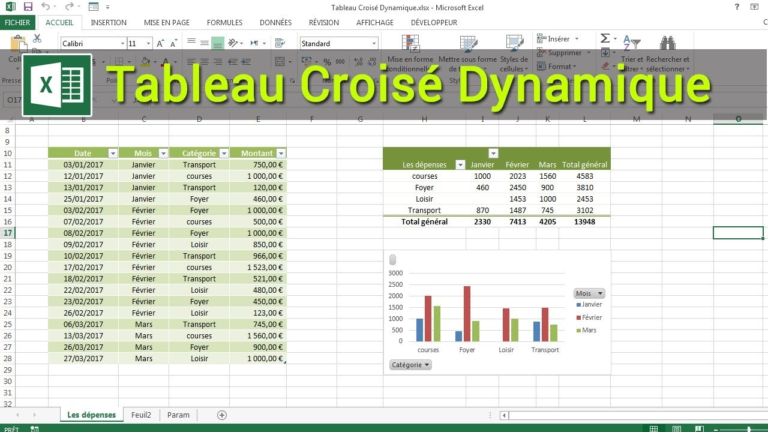Paste from clipboard icon

tap(18, 43)
